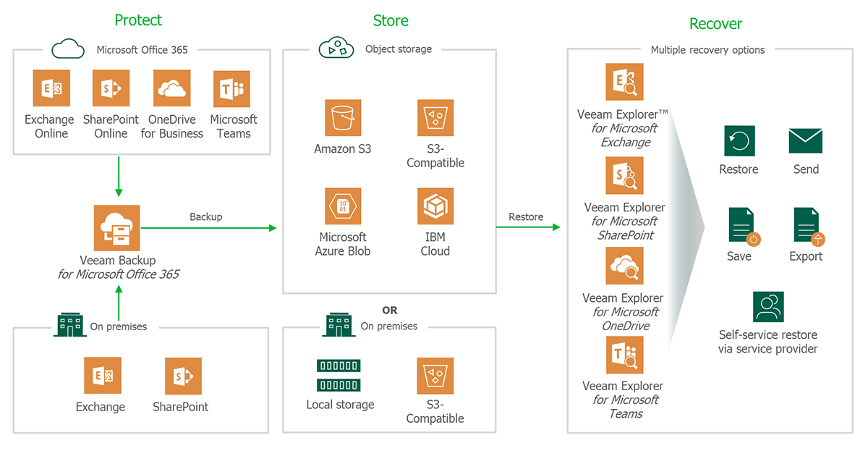Click the Backup arrow label

(x=206, y=216)
